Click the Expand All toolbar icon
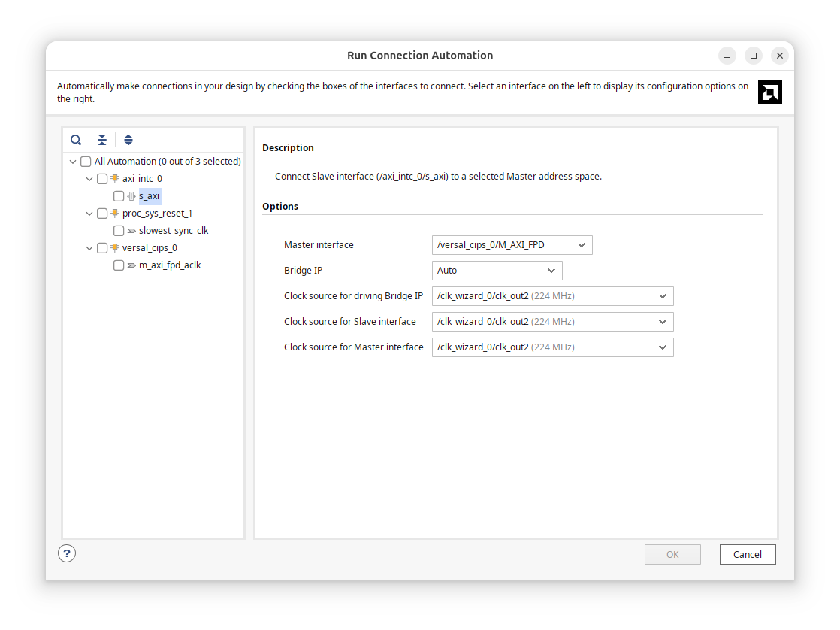The image size is (840, 630). pos(128,140)
